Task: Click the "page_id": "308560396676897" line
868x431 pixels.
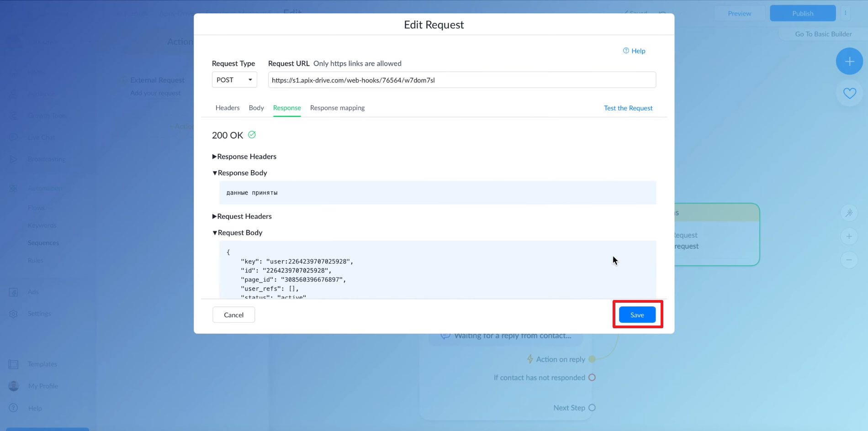Action: [293, 280]
